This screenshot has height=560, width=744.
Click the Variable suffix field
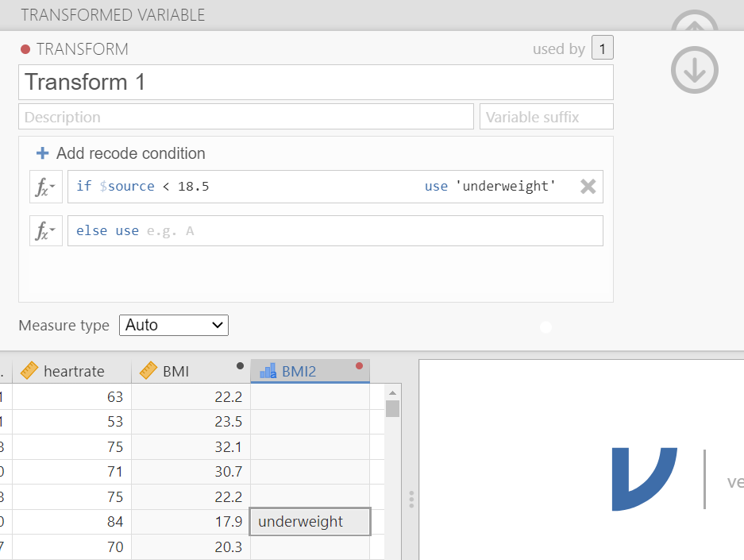(546, 117)
